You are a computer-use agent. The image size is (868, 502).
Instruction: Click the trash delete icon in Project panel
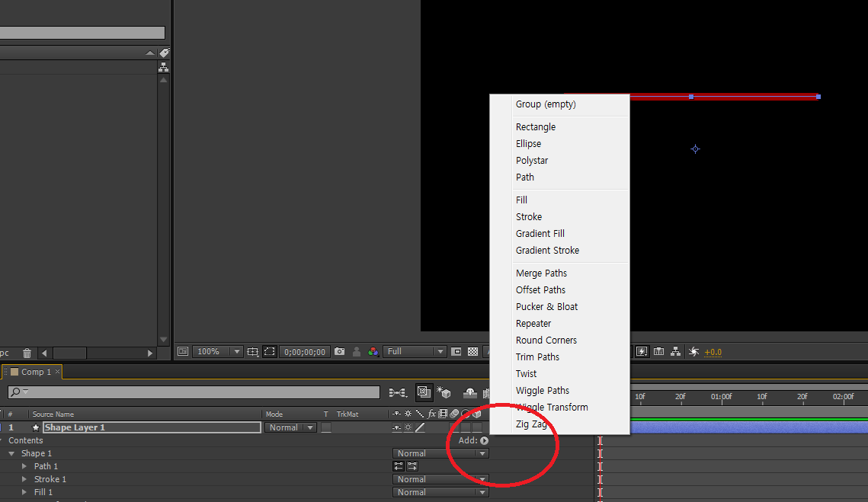27,353
